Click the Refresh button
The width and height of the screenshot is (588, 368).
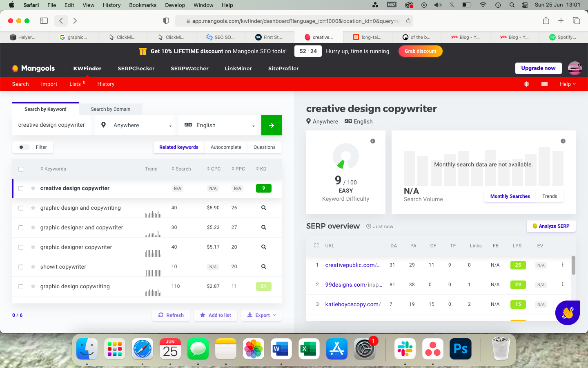[171, 315]
